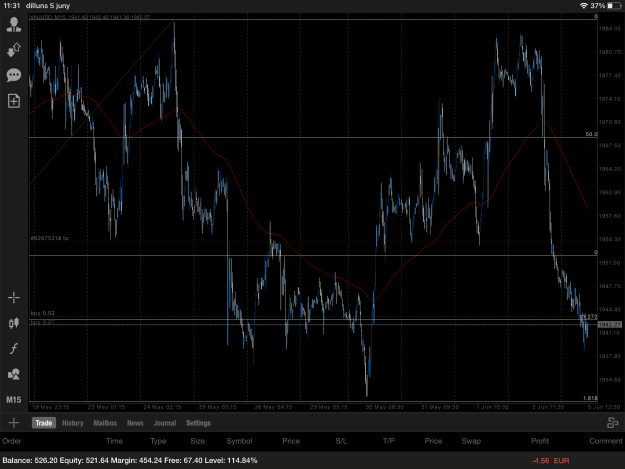Click the T/P column header
Image resolution: width=625 pixels, height=469 pixels.
(389, 441)
